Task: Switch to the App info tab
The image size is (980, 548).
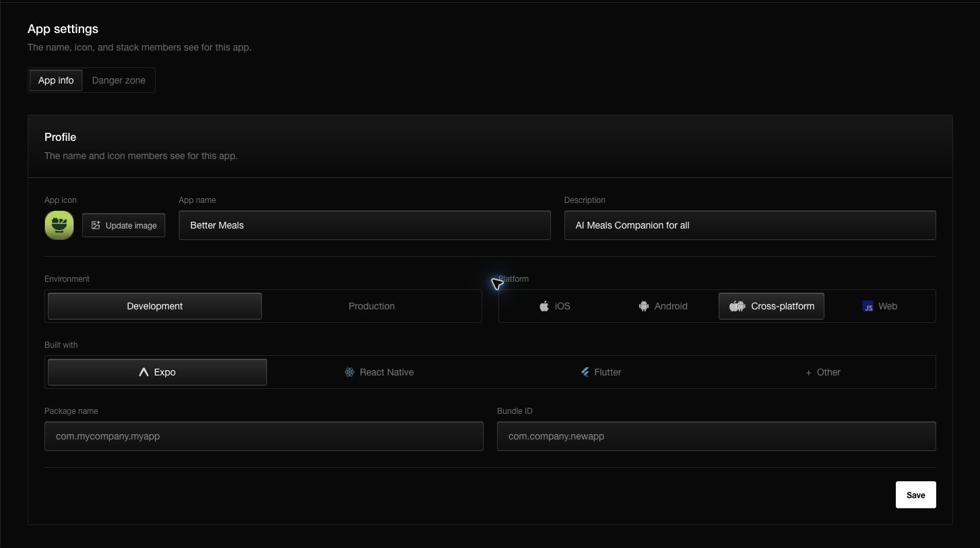Action: tap(56, 80)
